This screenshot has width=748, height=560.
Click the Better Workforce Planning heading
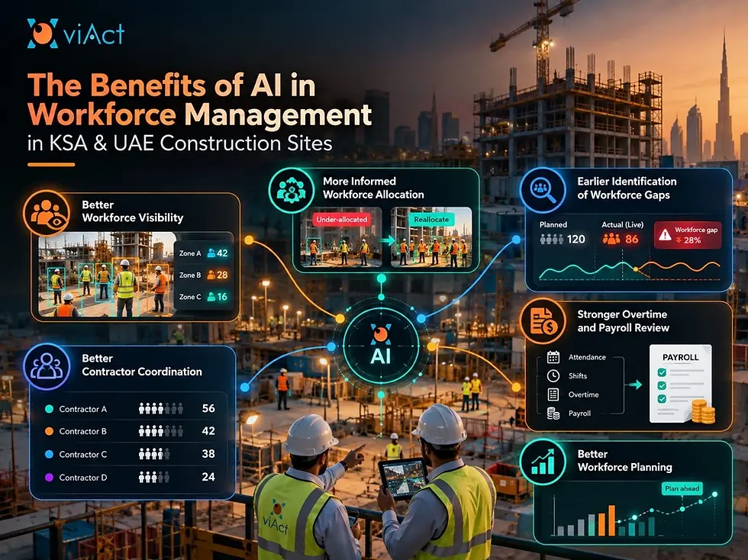(625, 461)
